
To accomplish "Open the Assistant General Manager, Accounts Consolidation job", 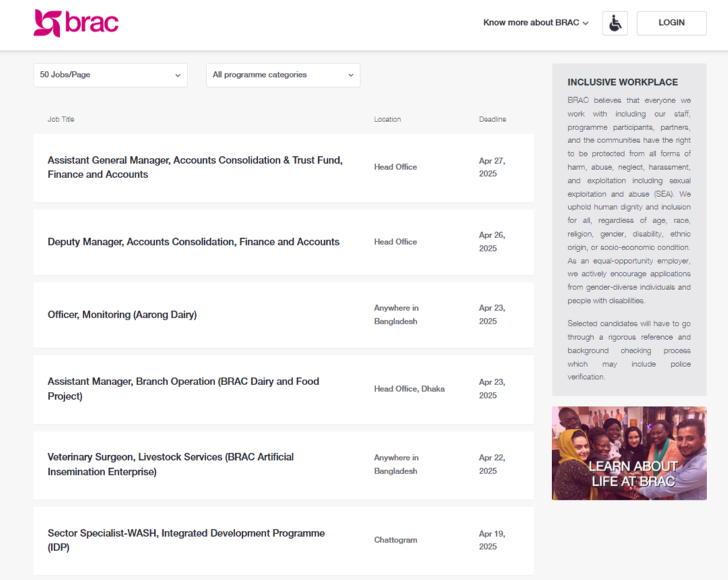I will coord(195,167).
